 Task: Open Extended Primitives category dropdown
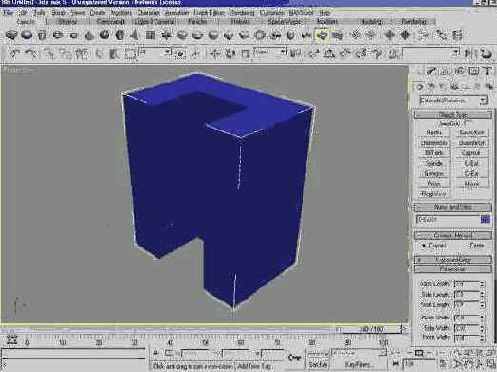[454, 100]
